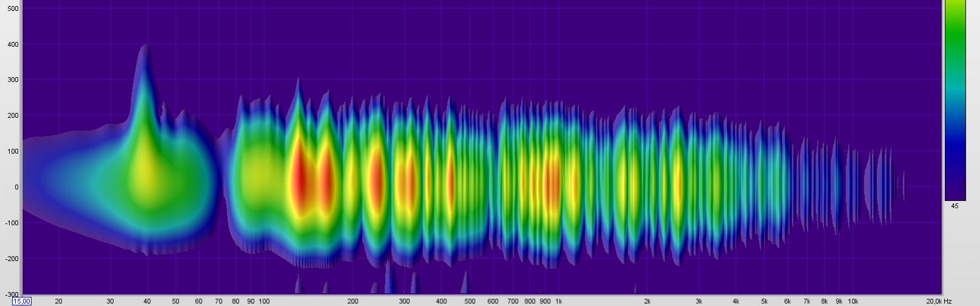Select the 8k label on frequency axis
The width and height of the screenshot is (980, 306).
tap(825, 301)
